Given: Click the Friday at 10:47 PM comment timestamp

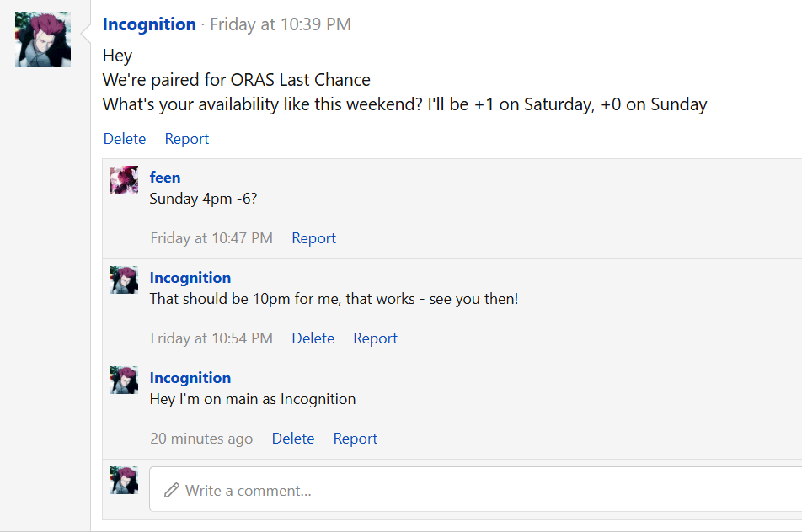Looking at the screenshot, I should tap(211, 238).
